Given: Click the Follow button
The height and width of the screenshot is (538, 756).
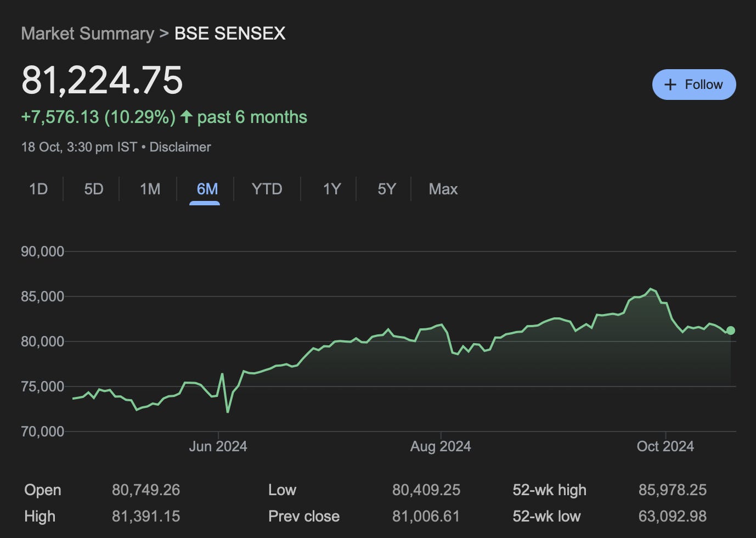Looking at the screenshot, I should 694,85.
